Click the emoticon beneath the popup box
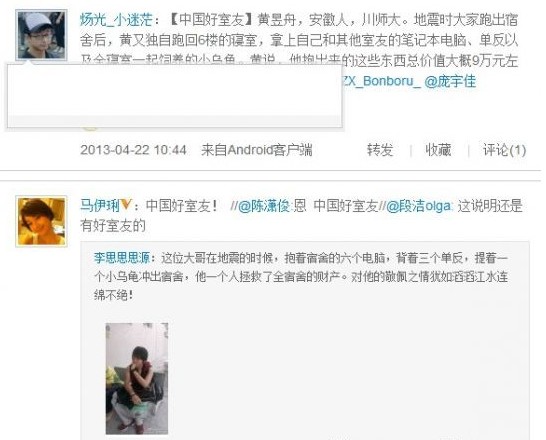Viewport: 546px width, 440px height. (x=89, y=129)
